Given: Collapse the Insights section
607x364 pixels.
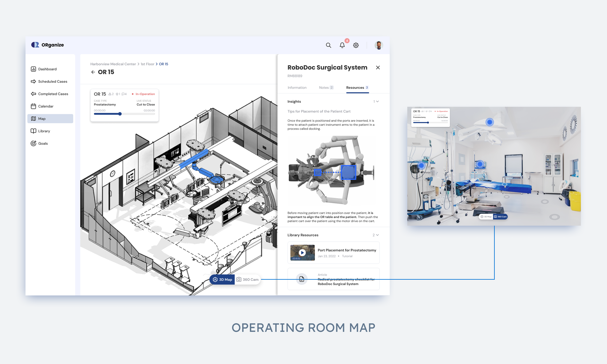Looking at the screenshot, I should click(x=377, y=102).
